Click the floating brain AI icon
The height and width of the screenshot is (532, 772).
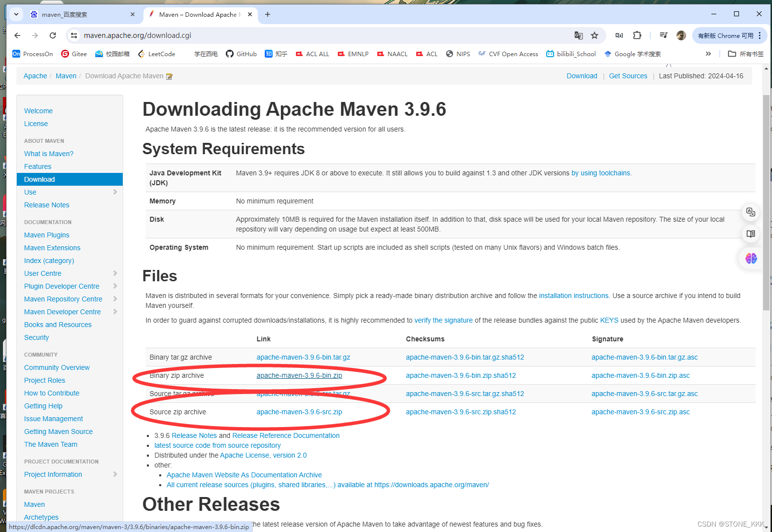(x=751, y=258)
